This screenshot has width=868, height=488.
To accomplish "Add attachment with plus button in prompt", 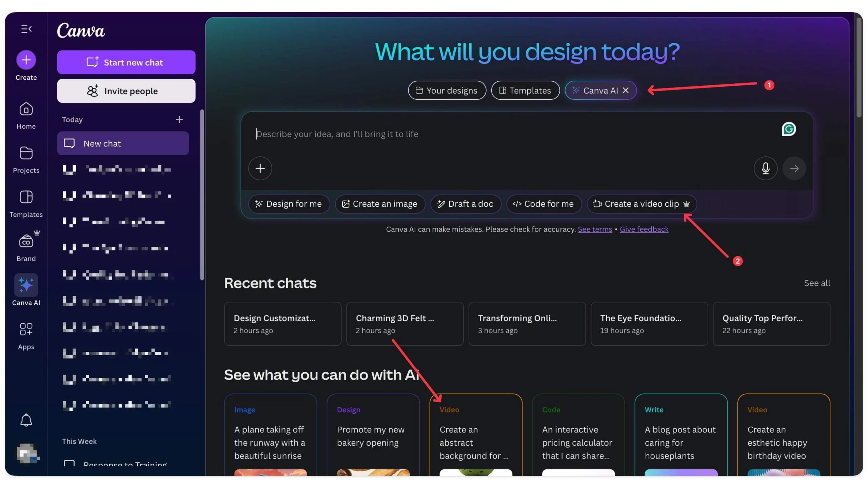I will click(260, 168).
